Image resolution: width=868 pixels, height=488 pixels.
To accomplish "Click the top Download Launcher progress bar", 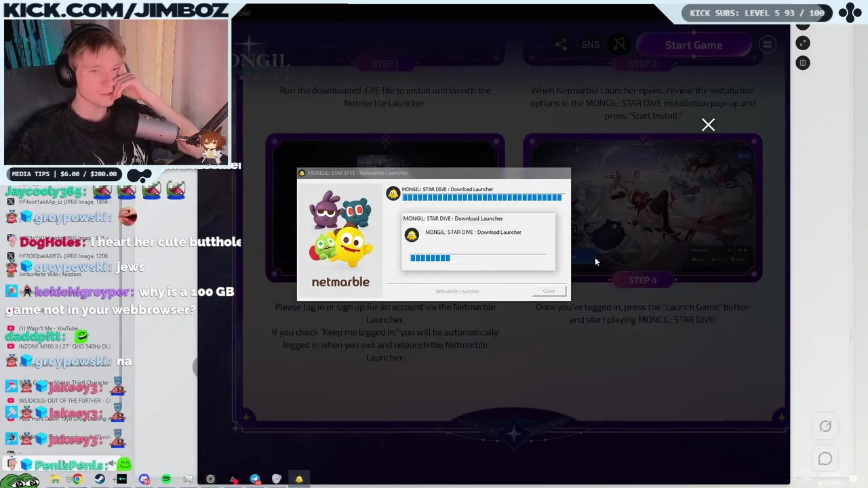I will [482, 197].
